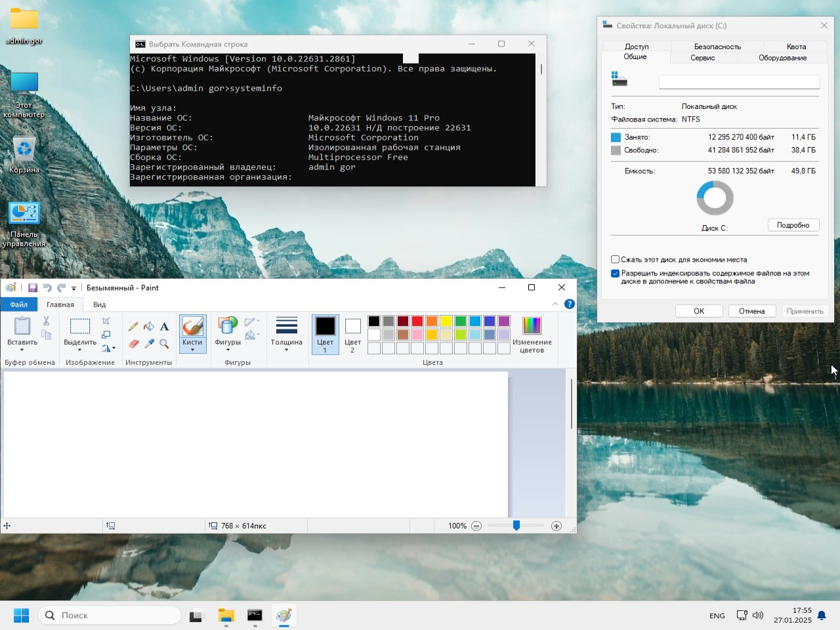Screen dimensions: 840x630
Task: Pick the red color swatch in palette
Action: (417, 321)
